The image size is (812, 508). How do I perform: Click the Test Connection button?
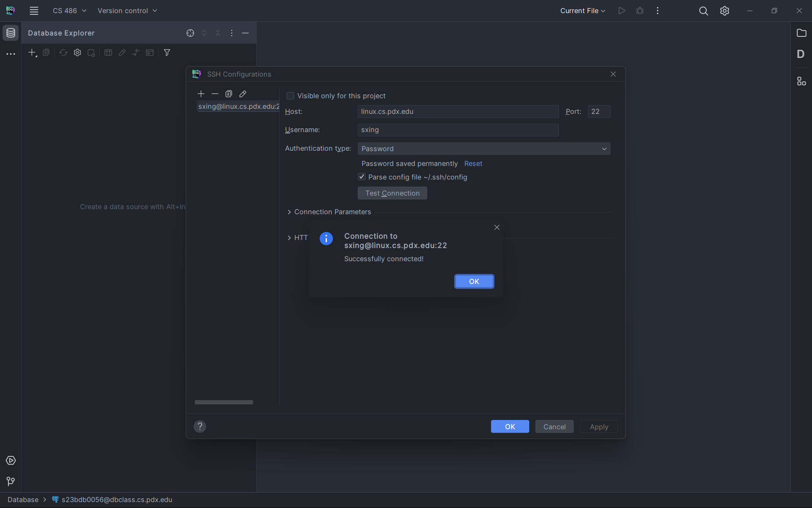tap(392, 193)
